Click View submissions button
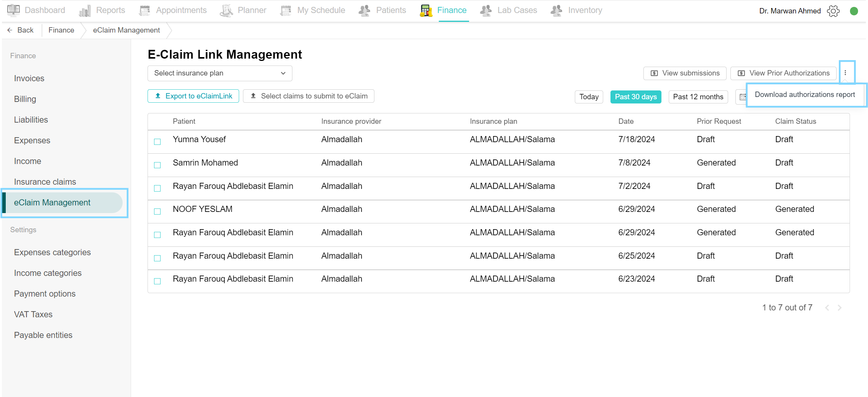This screenshot has height=397, width=868. tap(685, 73)
